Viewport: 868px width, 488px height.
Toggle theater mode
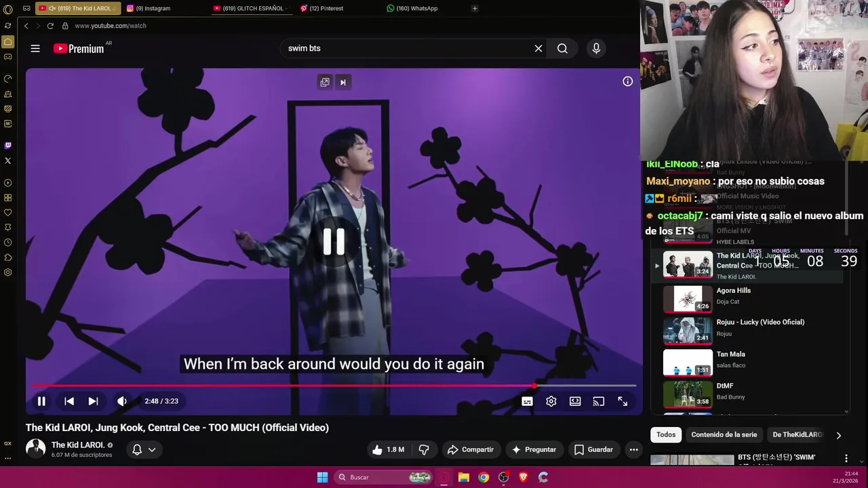pos(575,401)
